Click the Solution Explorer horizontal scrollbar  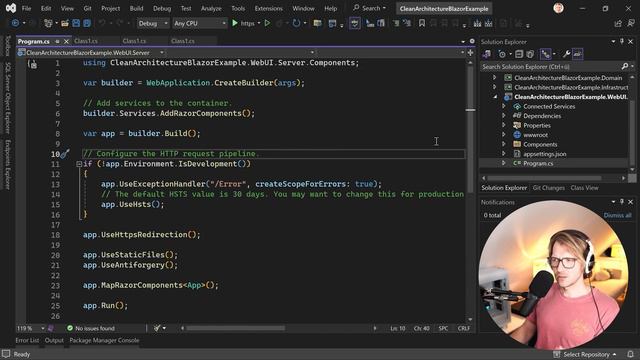(544, 178)
